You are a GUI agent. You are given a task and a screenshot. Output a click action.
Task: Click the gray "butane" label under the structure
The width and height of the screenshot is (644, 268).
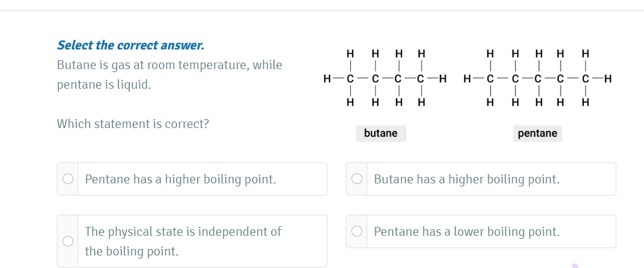(381, 133)
